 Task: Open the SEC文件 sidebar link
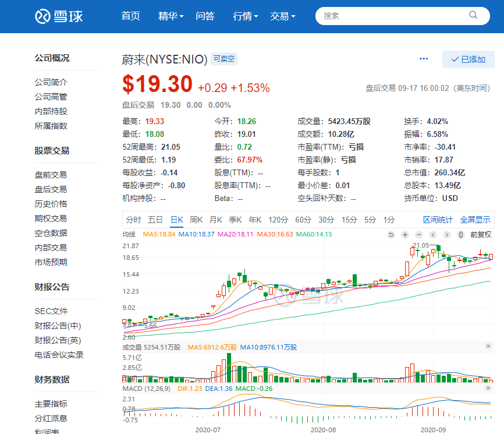(51, 311)
